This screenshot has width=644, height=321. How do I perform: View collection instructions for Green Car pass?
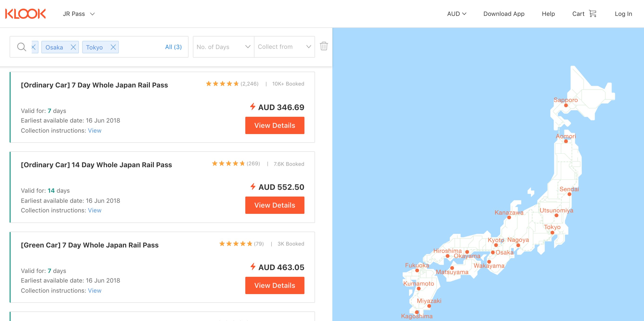coord(95,290)
